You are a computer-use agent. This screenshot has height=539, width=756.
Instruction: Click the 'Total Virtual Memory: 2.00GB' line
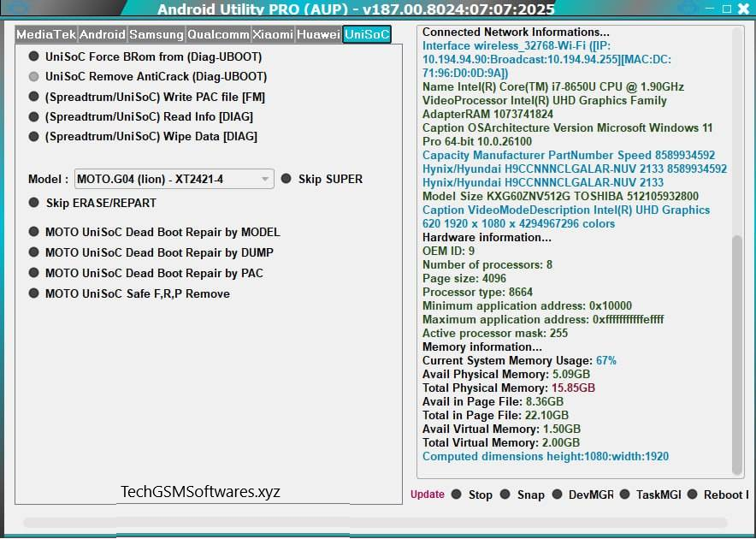501,442
